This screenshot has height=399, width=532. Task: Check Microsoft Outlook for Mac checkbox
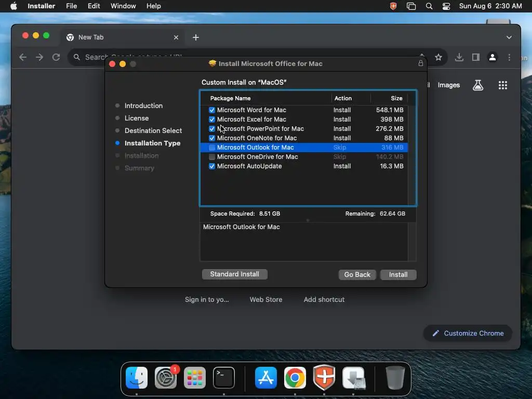click(x=212, y=147)
